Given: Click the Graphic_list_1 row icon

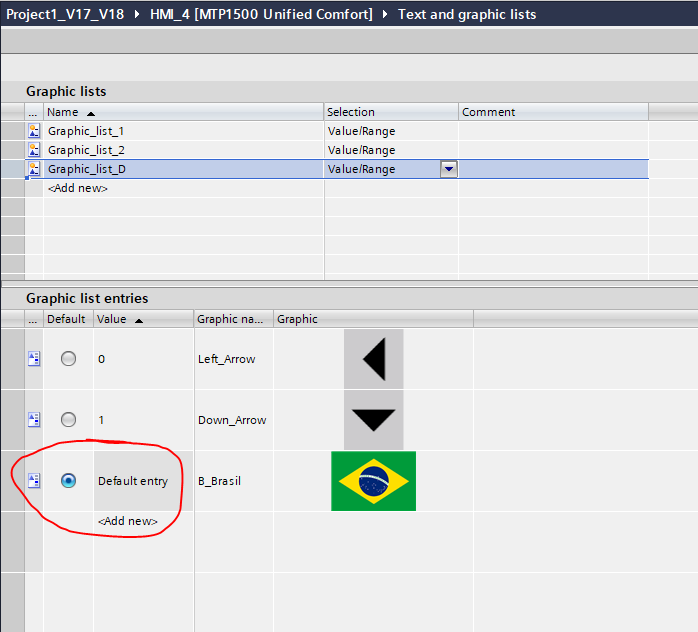Looking at the screenshot, I should click(34, 131).
